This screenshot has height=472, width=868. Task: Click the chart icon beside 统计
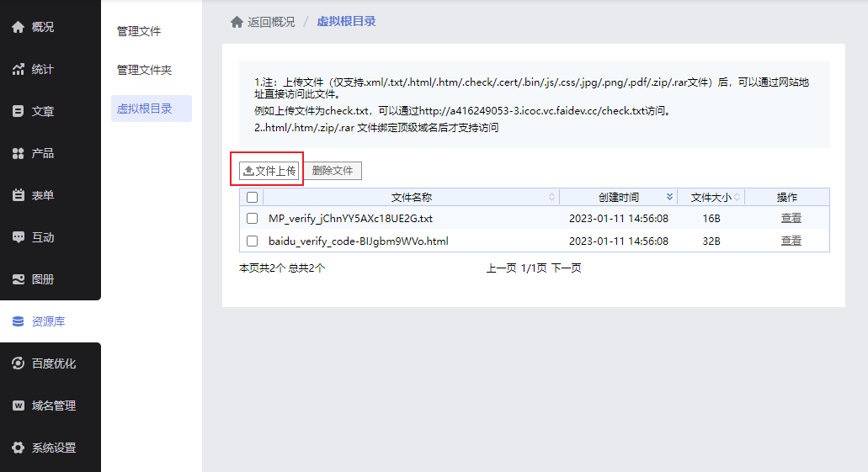[x=19, y=69]
